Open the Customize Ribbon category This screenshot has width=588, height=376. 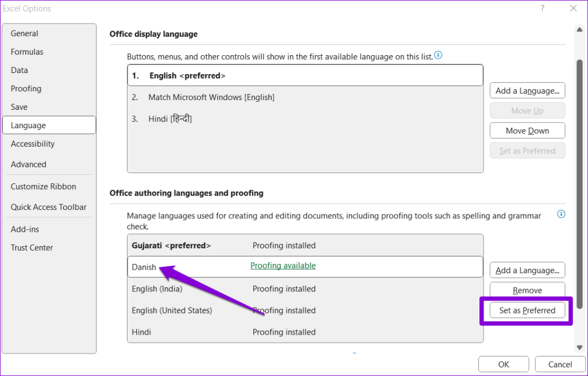click(x=43, y=186)
